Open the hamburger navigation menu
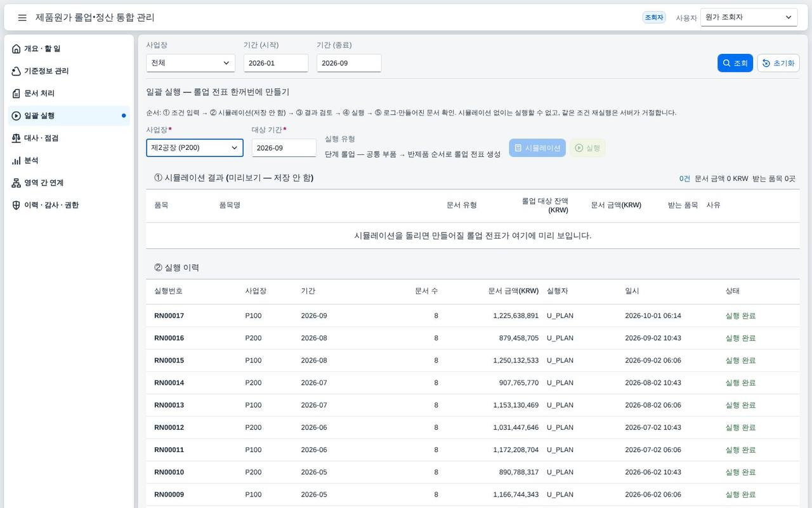This screenshot has height=508, width=812. coord(22,18)
